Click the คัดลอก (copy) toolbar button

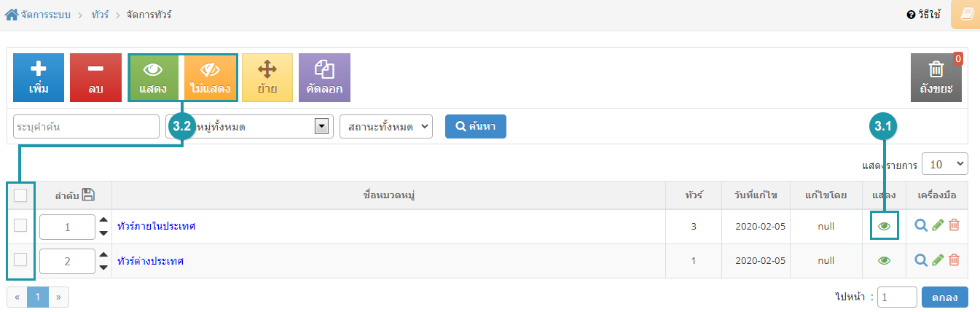tap(325, 78)
